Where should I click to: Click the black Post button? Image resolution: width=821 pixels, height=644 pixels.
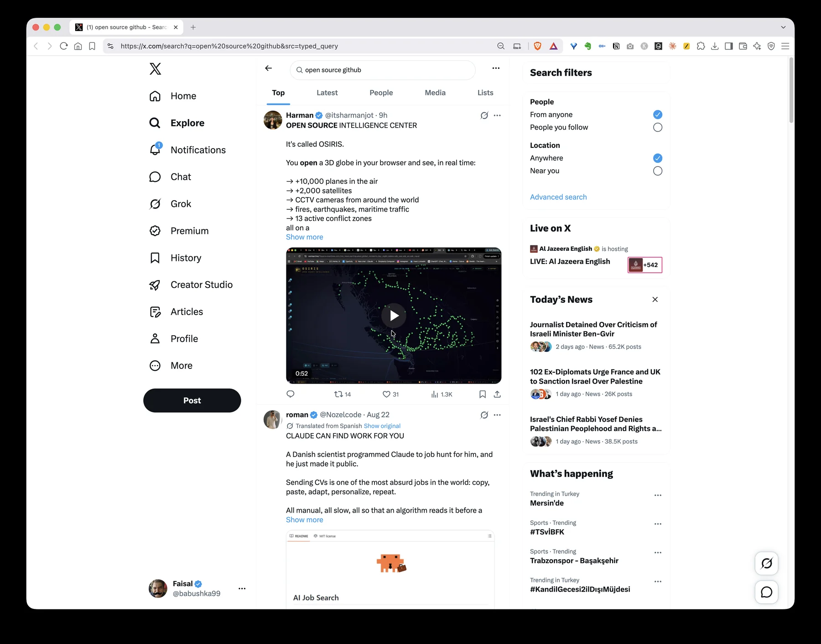pyautogui.click(x=192, y=400)
